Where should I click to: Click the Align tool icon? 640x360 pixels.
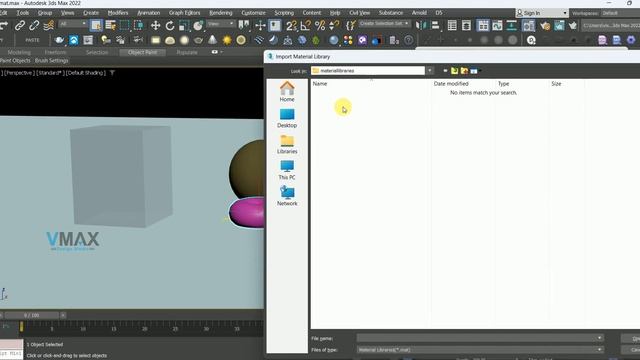tap(436, 26)
